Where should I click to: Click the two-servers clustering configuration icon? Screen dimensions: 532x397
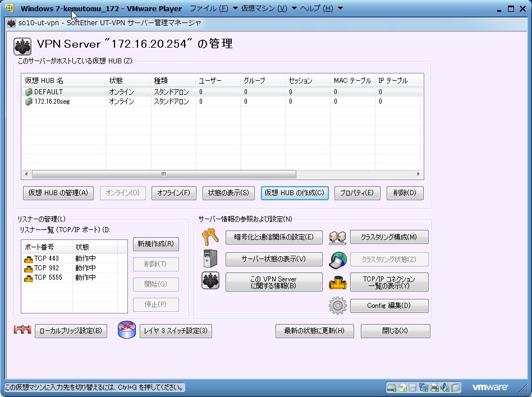(x=338, y=238)
